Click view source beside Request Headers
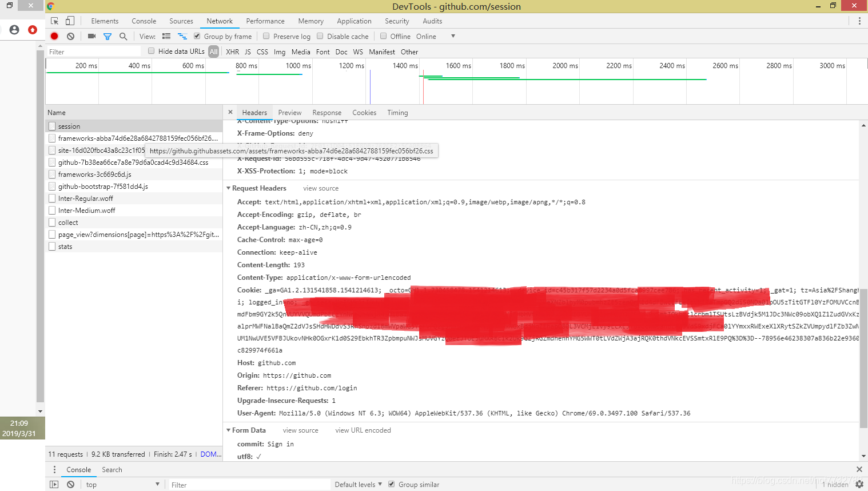868x491 pixels. tap(321, 188)
